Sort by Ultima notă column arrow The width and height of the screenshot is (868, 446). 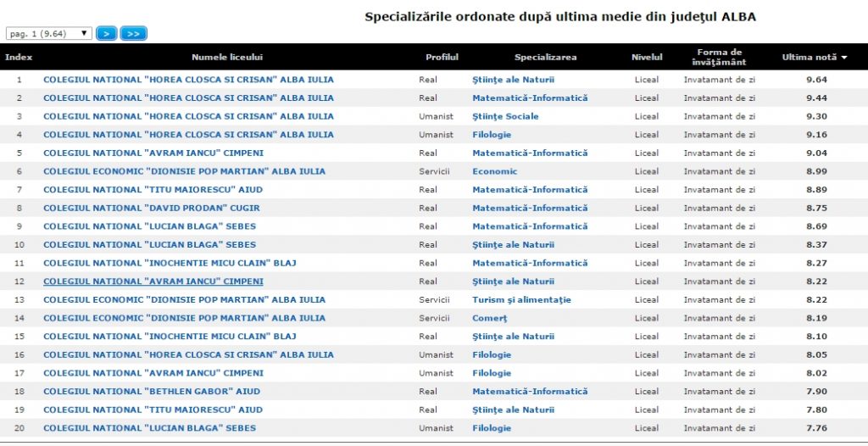point(844,58)
